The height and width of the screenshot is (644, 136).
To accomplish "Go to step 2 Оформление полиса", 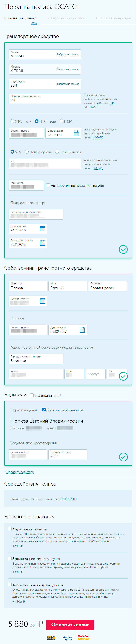I will click(x=66, y=18).
